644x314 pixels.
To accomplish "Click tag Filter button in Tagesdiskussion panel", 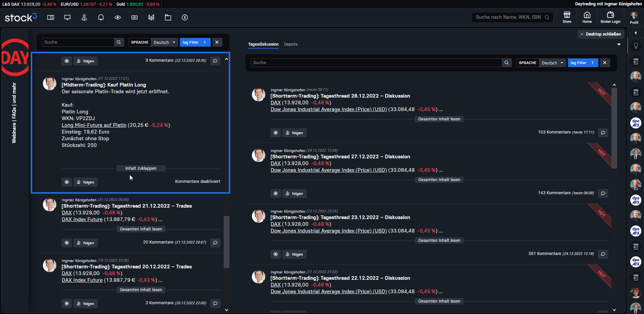I will 583,63.
